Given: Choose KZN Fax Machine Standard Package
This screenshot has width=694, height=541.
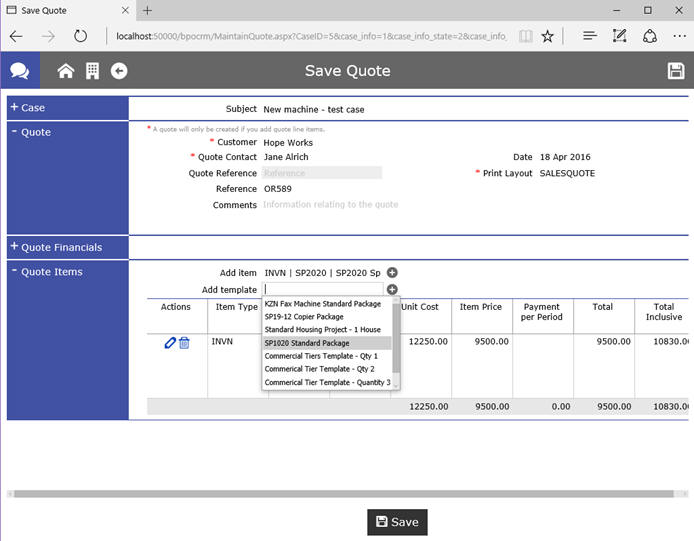Looking at the screenshot, I should pyautogui.click(x=322, y=304).
